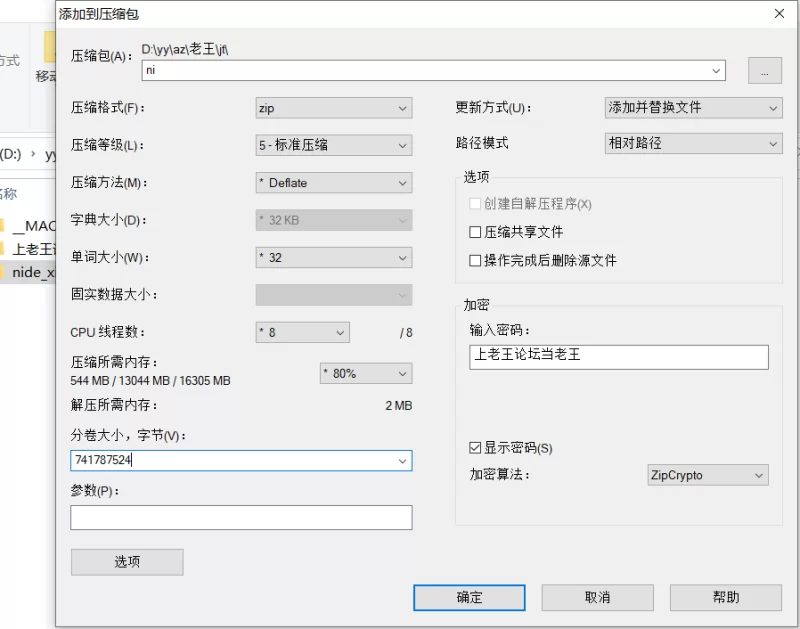Click the (D:) breadcrumb in Explorer address bar
The height and width of the screenshot is (629, 800).
point(10,154)
